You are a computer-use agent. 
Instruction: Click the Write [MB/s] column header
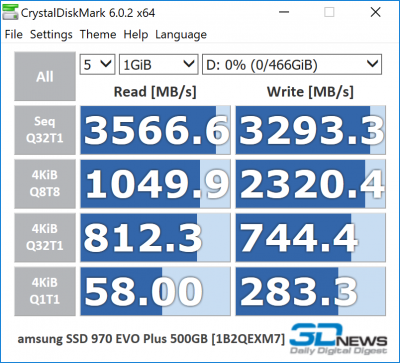pyautogui.click(x=310, y=92)
